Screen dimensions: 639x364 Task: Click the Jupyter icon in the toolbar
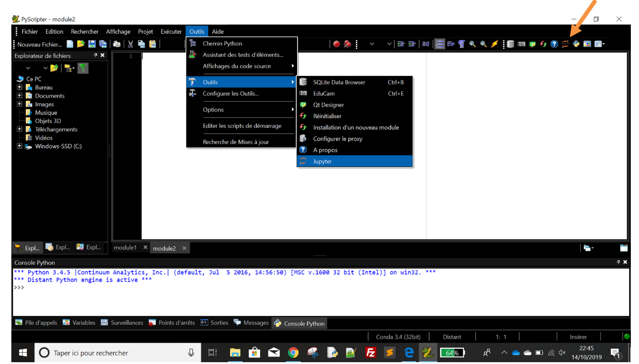point(565,44)
